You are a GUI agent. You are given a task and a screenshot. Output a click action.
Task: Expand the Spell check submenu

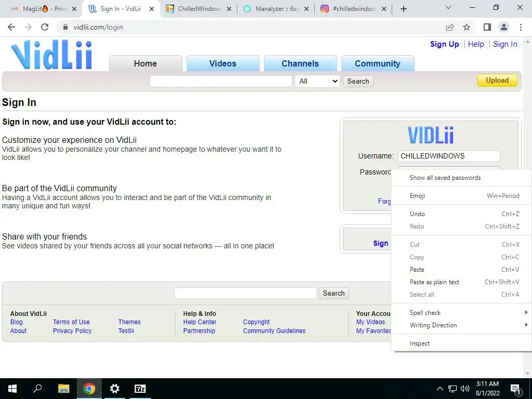point(462,312)
